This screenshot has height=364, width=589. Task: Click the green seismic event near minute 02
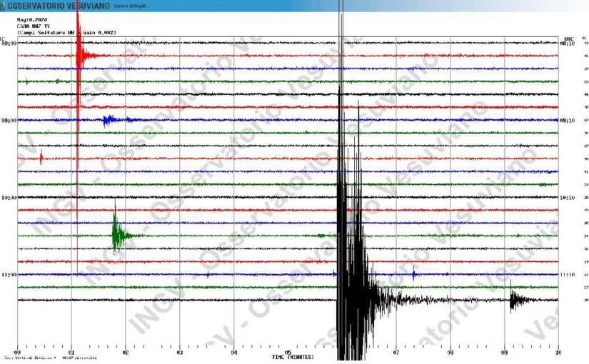click(117, 235)
